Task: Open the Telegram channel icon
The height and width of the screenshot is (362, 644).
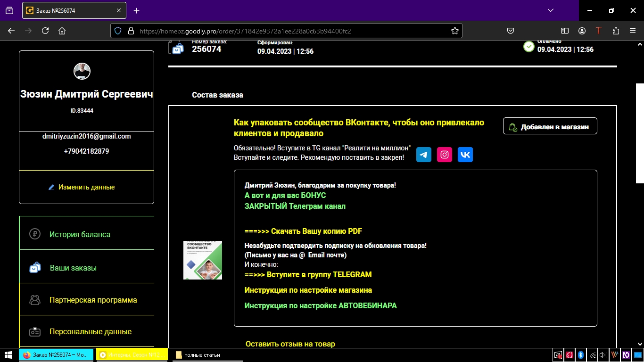Action: 424,155
